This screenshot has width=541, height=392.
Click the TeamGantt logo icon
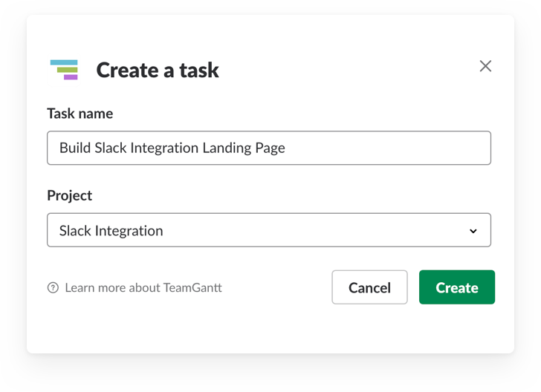[x=64, y=70]
